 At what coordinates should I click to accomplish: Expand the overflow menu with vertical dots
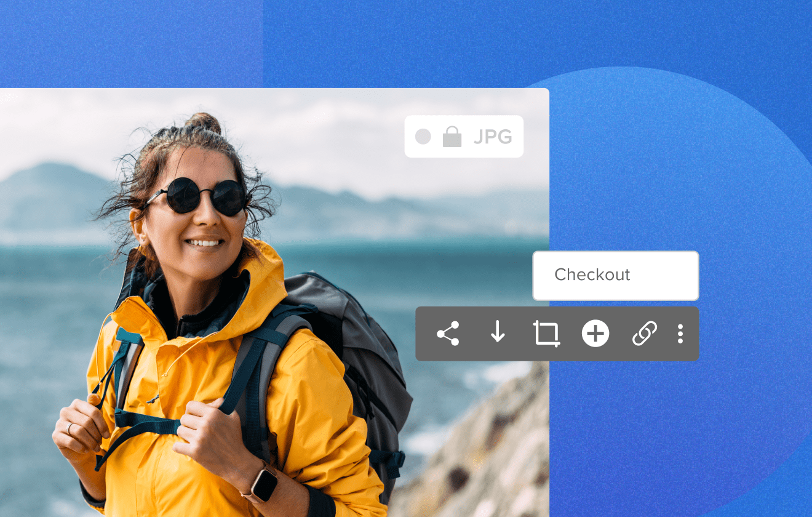680,334
